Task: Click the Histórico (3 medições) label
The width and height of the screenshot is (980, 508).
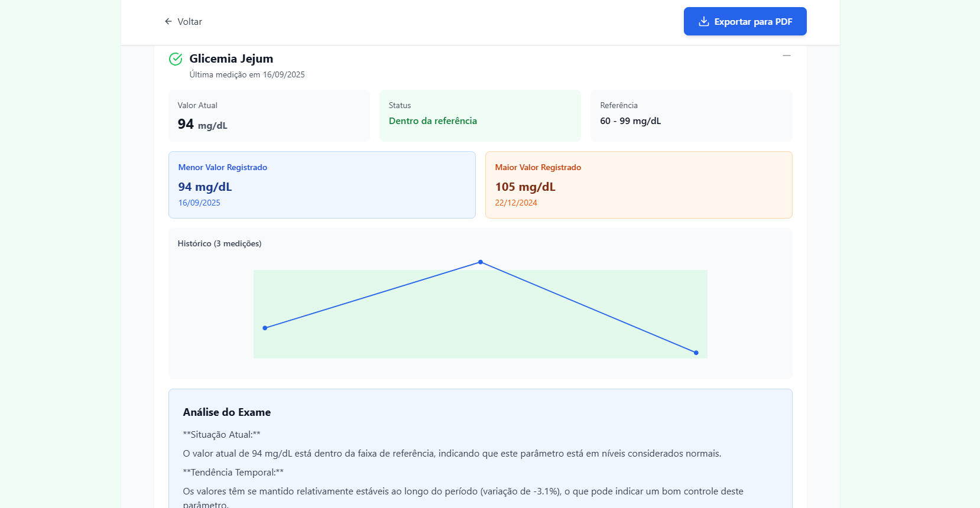Action: pyautogui.click(x=219, y=243)
